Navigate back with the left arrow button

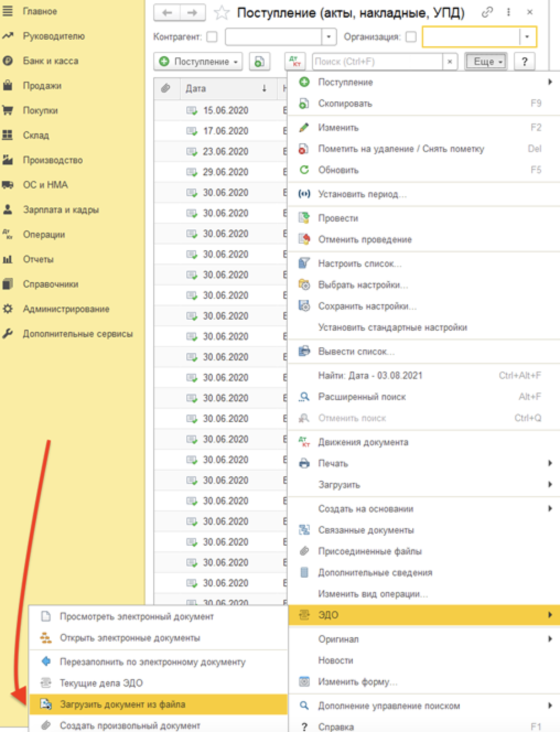click(x=167, y=12)
